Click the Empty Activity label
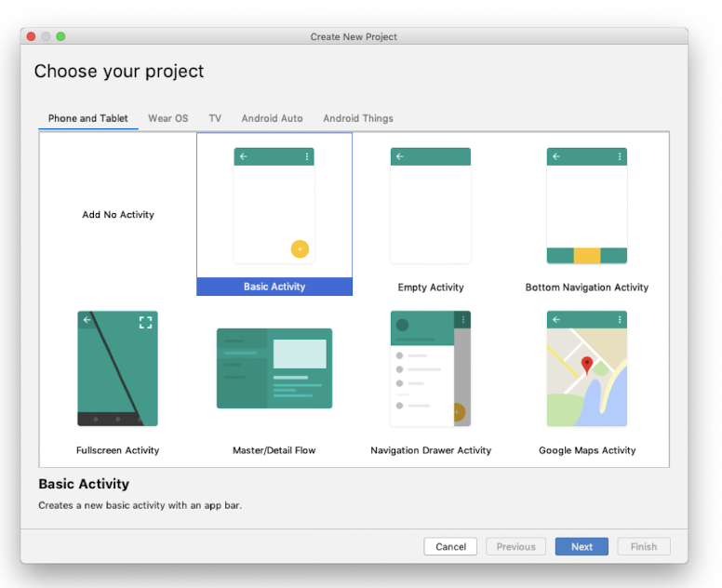722x588 pixels. [431, 287]
